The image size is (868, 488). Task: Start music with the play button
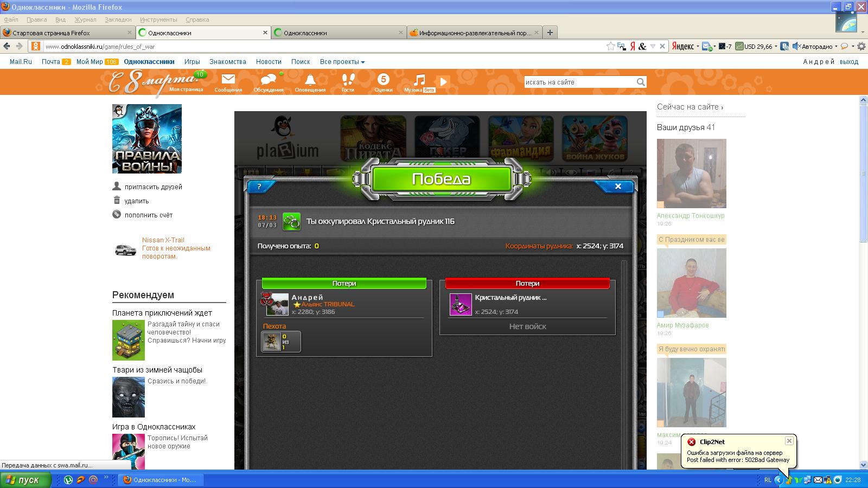pyautogui.click(x=444, y=81)
